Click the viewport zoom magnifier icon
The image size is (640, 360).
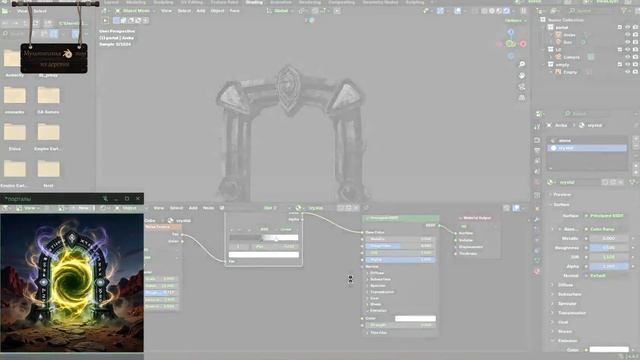pos(522,64)
